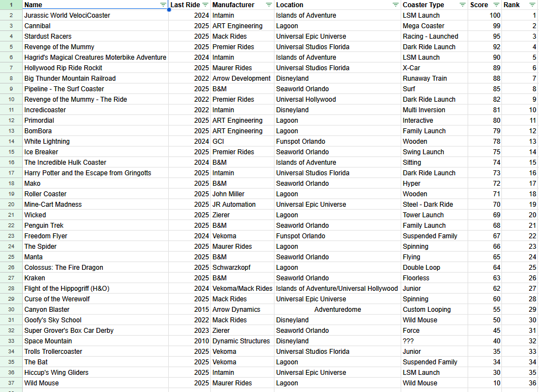The height and width of the screenshot is (392, 539).
Task: Select the Manta name cell
Action: [96, 257]
